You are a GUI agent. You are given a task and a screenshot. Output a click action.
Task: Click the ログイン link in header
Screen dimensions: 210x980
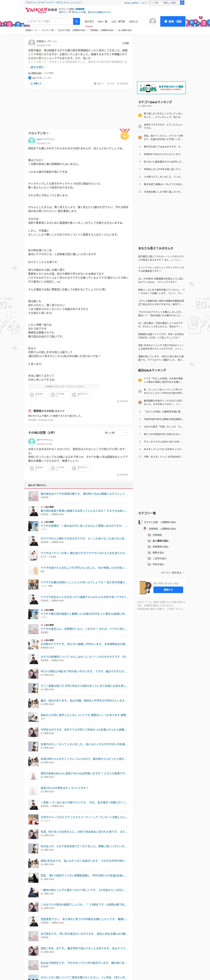point(63,12)
